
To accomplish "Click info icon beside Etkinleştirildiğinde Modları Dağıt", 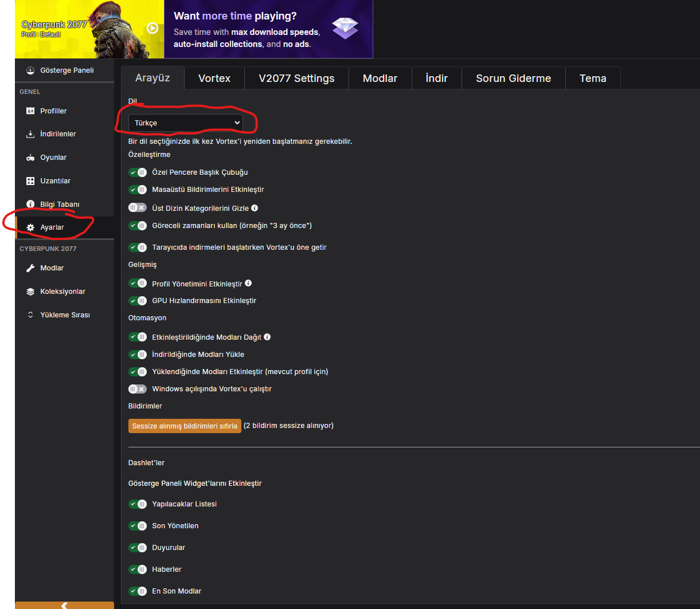I will (x=267, y=337).
